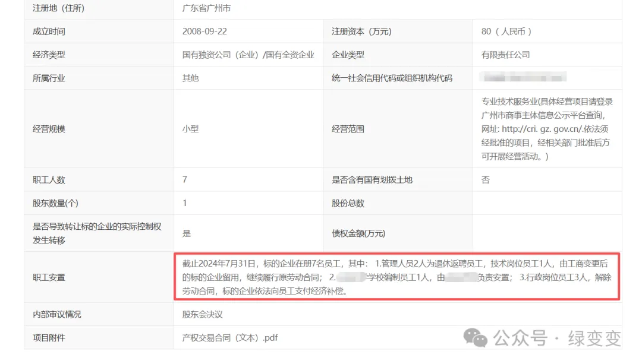The image size is (642, 364).
Task: Click the 债权金额(万元) label cell
Action: [358, 233]
